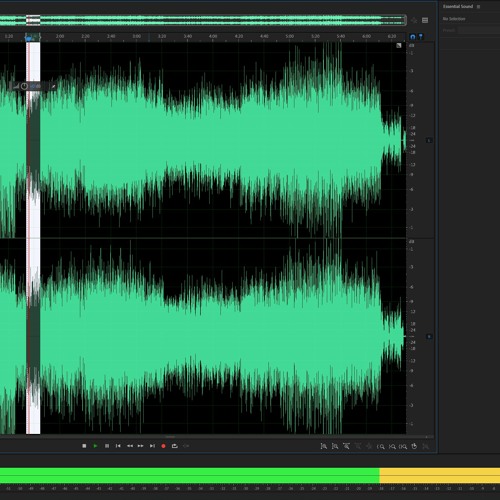The height and width of the screenshot is (500, 500).
Task: Click the Fast Forward button
Action: pos(141,446)
